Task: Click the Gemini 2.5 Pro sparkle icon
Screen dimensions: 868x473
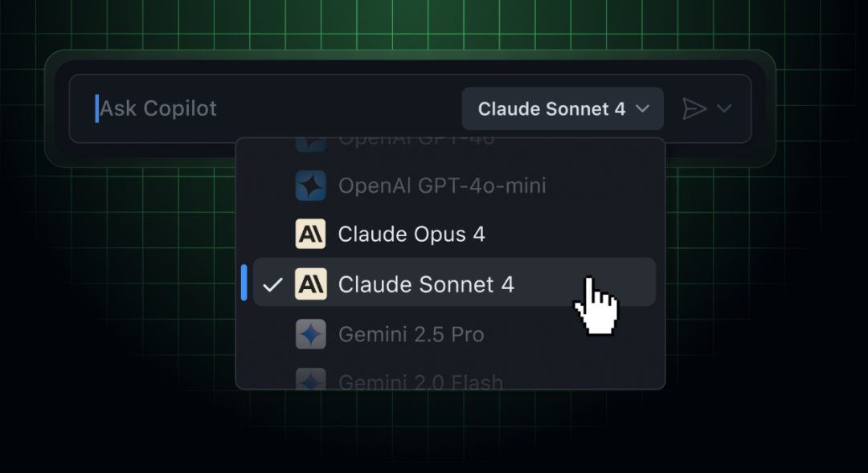Action: [310, 334]
